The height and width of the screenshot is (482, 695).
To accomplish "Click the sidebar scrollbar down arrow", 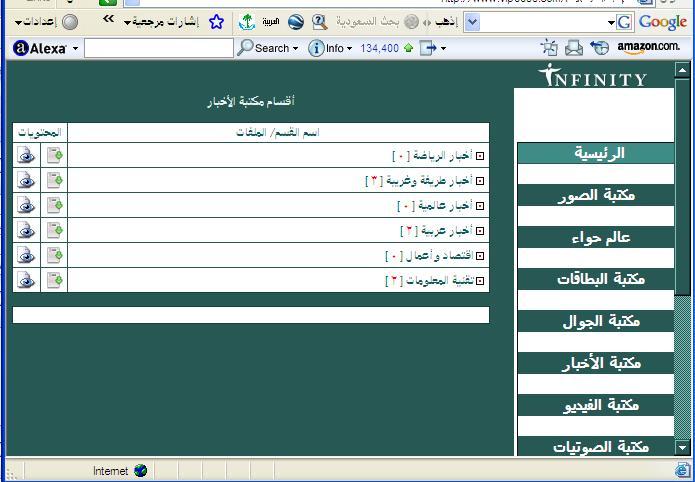I will pos(683,448).
